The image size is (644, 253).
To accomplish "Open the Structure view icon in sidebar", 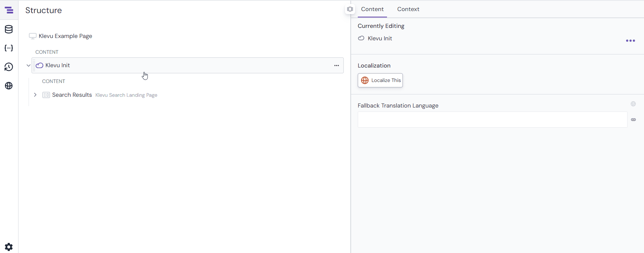I will click(9, 10).
